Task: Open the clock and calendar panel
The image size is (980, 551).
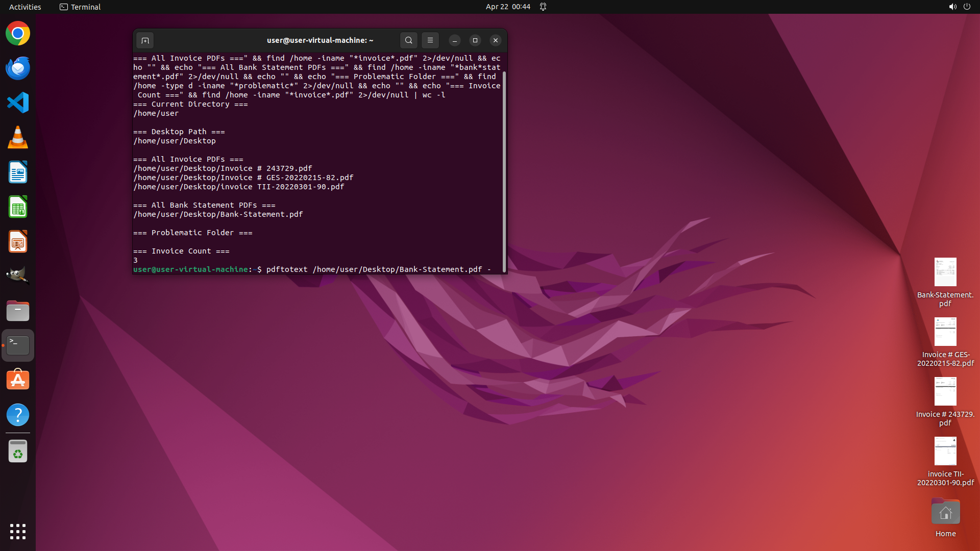Action: (x=507, y=7)
